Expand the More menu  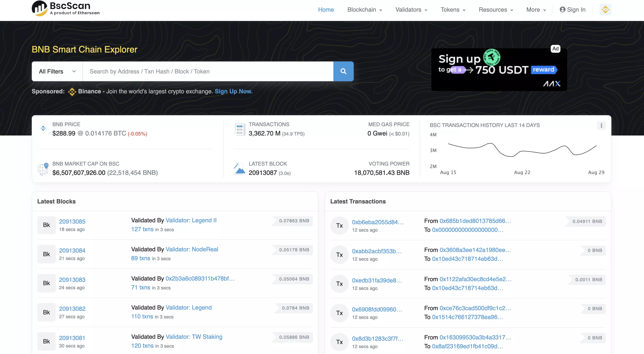[x=536, y=10]
